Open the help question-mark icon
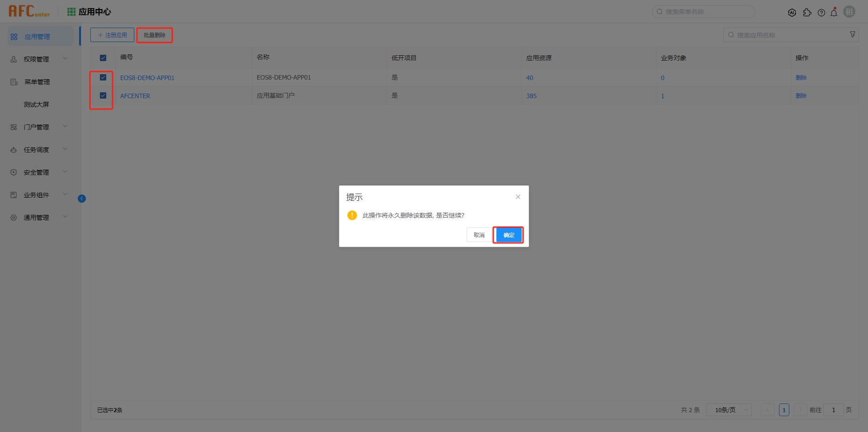The height and width of the screenshot is (432, 868). pos(821,13)
